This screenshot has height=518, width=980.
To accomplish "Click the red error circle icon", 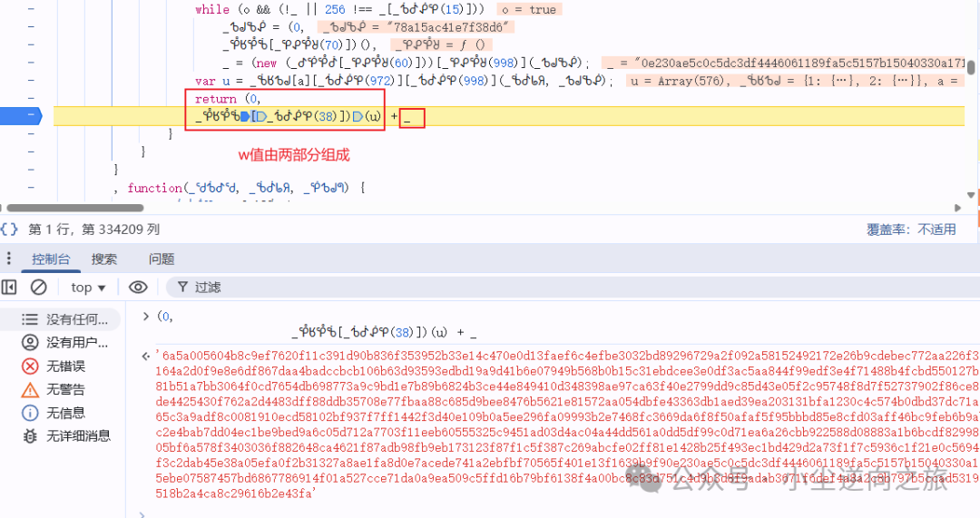I will [30, 366].
